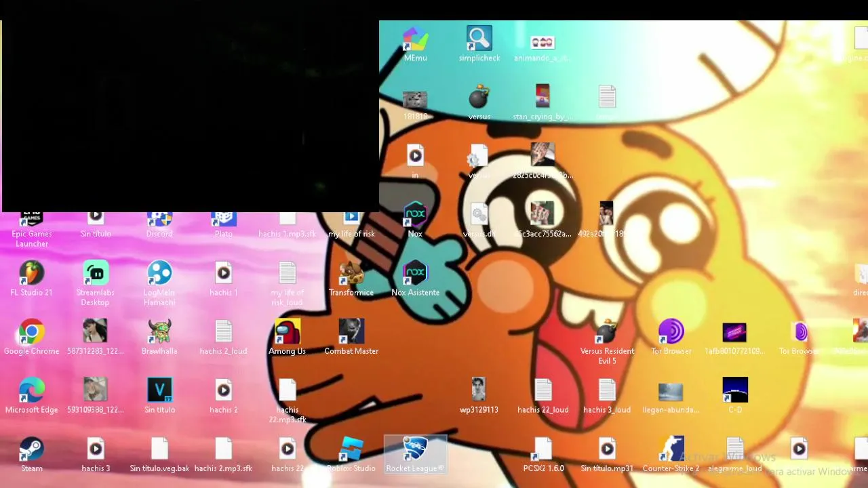Viewport: 868px width, 488px height.
Task: Launch Steam
Action: tap(31, 453)
